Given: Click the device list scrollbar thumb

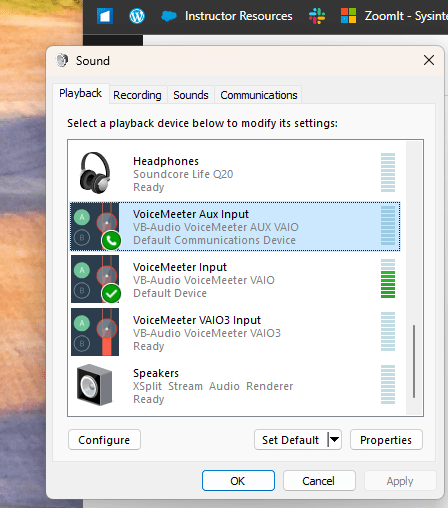Looking at the screenshot, I should pyautogui.click(x=414, y=361).
